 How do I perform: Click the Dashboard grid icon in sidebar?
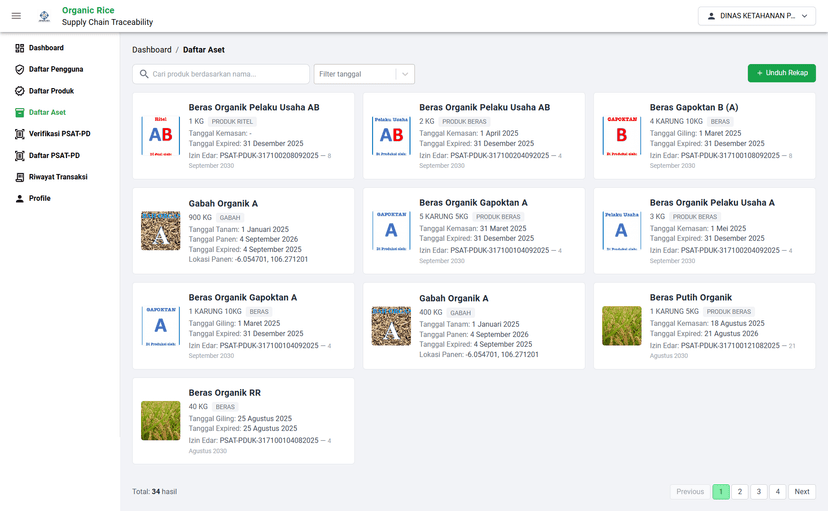pyautogui.click(x=19, y=48)
